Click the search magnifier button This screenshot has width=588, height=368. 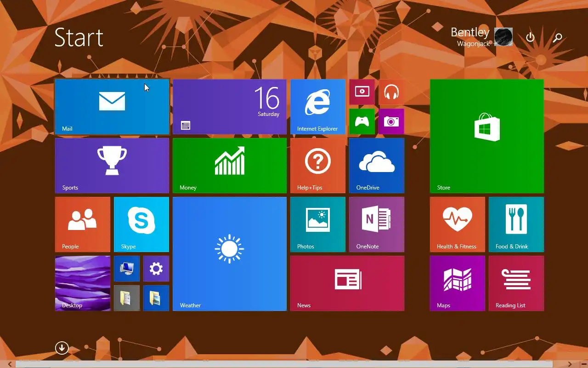[558, 37]
